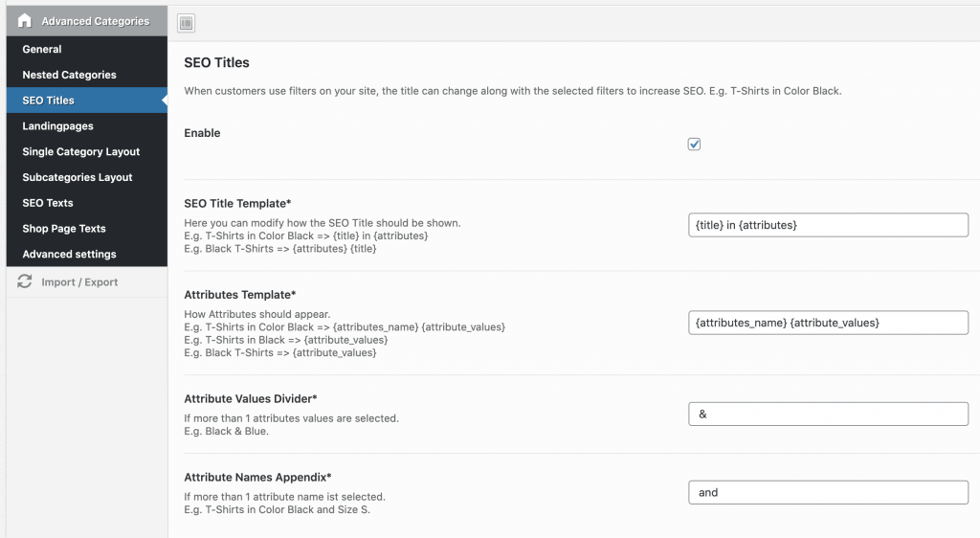Click the refresh arrows icon beside Import / Export
Image resolution: width=980 pixels, height=538 pixels.
25,282
